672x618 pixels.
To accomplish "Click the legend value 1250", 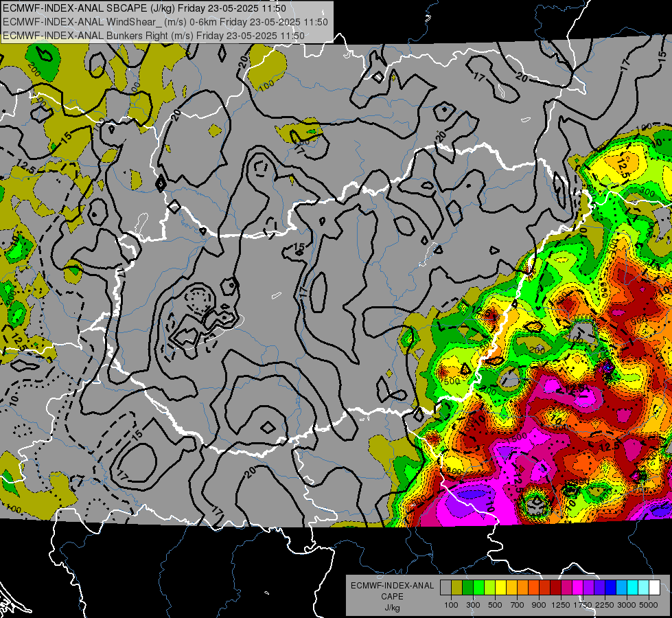I will [561, 606].
